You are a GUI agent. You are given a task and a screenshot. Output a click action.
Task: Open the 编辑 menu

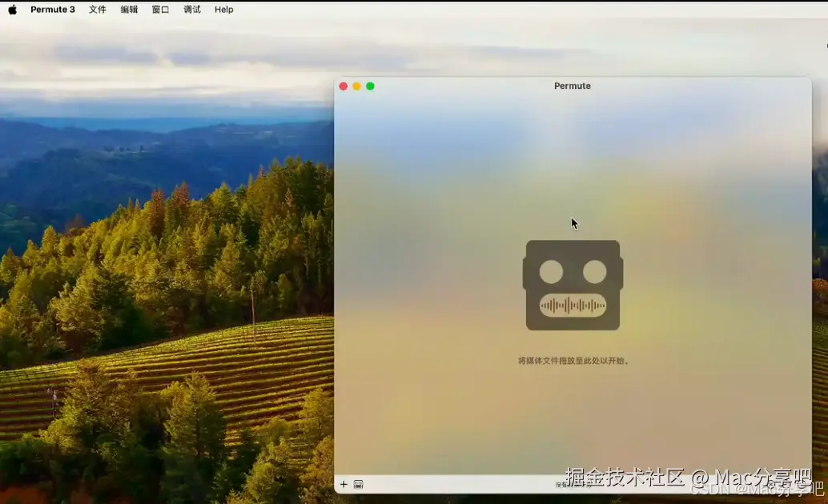pyautogui.click(x=130, y=10)
